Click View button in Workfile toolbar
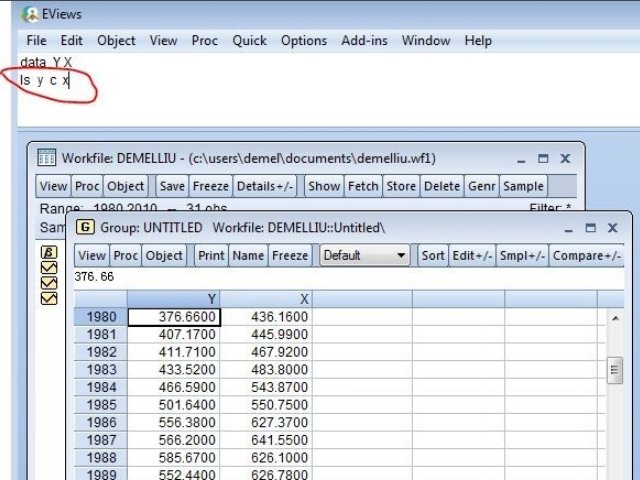This screenshot has width=640, height=480. 53,186
